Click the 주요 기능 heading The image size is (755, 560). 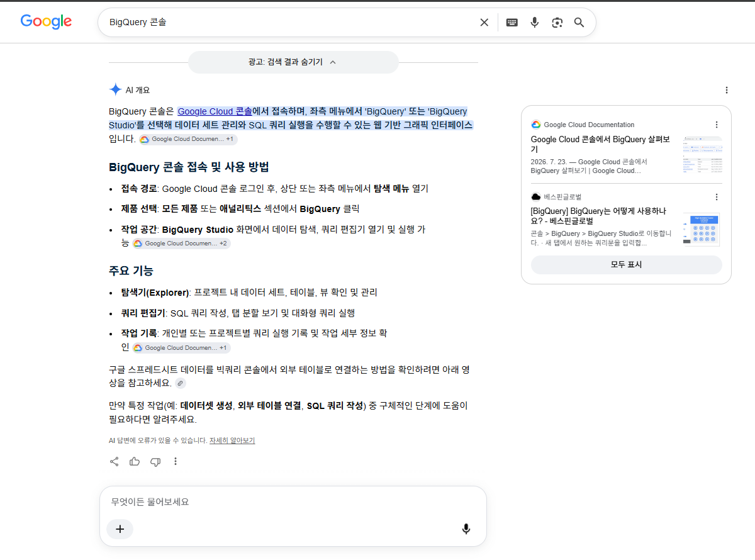(131, 271)
